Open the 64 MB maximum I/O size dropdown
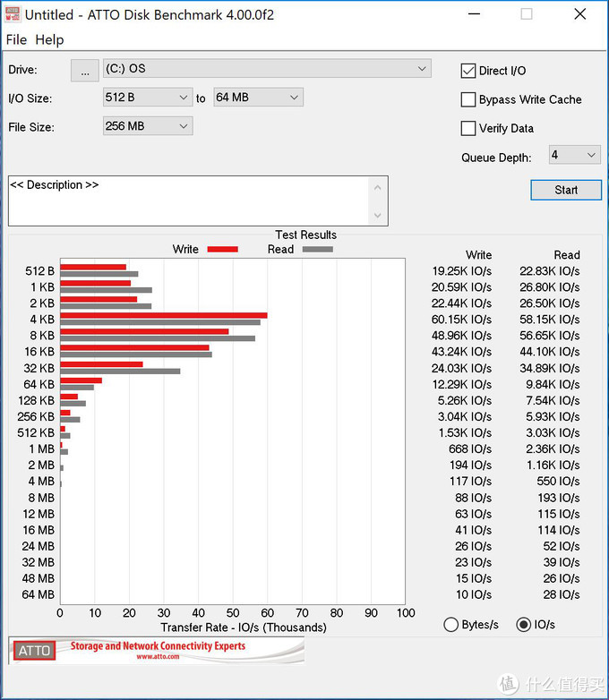 (258, 98)
